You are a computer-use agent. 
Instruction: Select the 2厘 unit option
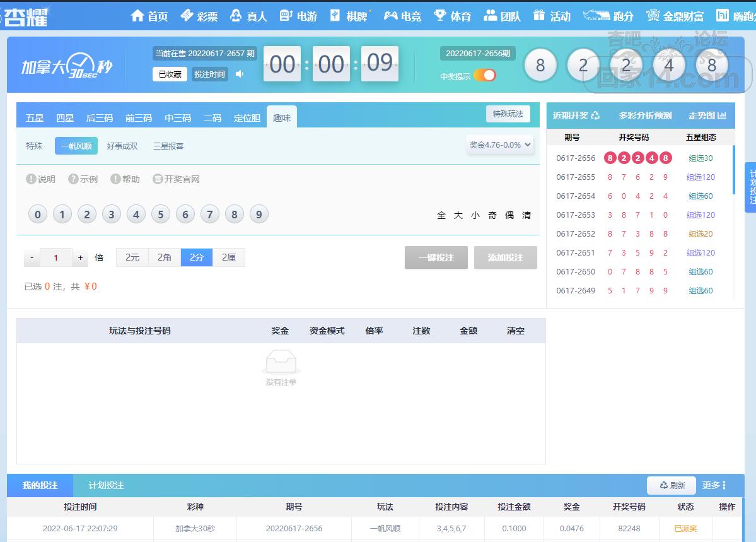pyautogui.click(x=229, y=257)
